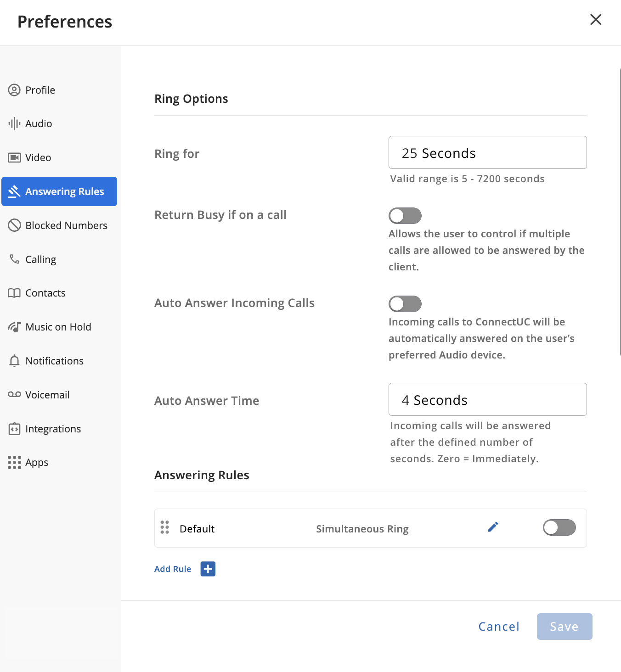
Task: Click the pencil edit icon for Default rule
Action: pos(493,527)
